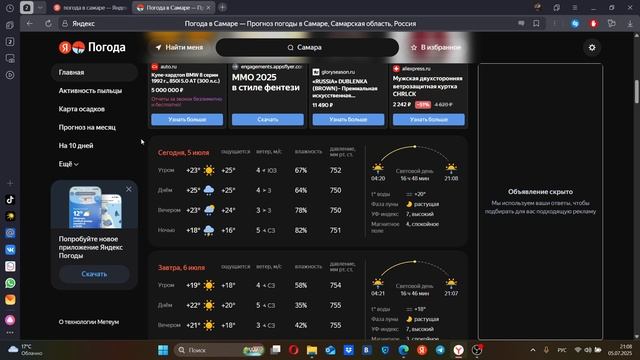This screenshot has width=640, height=360.
Task: Open File Explorer from taskbar
Action: (312, 350)
